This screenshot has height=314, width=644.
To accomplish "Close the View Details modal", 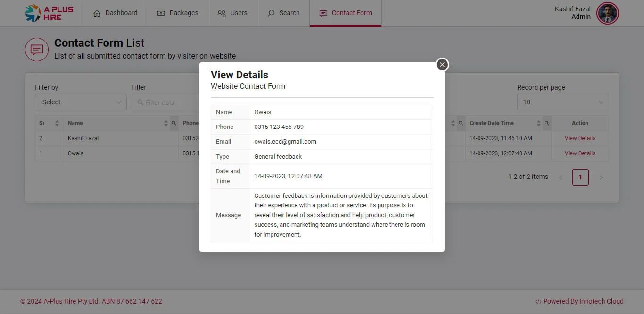I will (442, 65).
